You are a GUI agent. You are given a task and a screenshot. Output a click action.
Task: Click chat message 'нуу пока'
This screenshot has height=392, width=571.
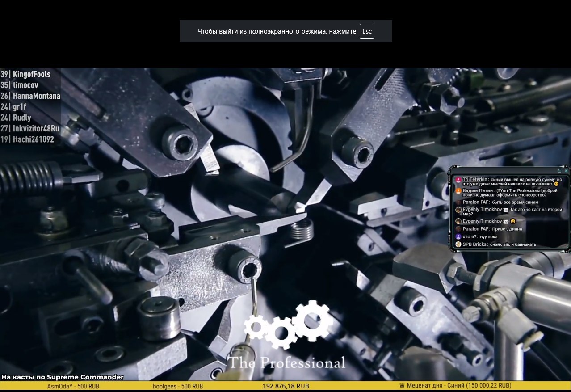click(x=488, y=237)
